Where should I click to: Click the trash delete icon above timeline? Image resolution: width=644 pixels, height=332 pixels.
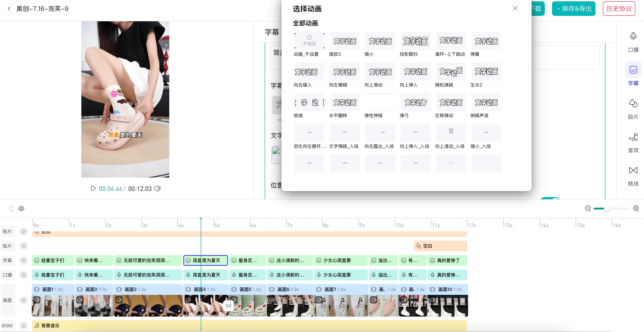coord(11,209)
